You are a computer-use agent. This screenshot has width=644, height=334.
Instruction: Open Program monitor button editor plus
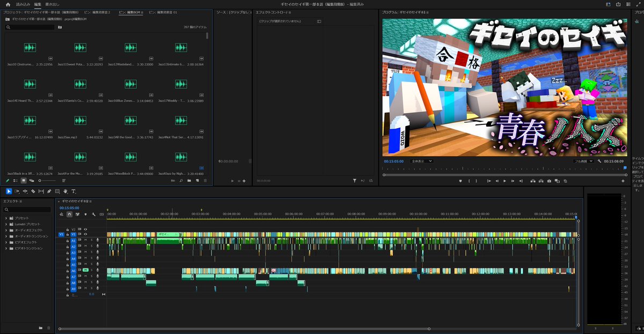click(623, 181)
